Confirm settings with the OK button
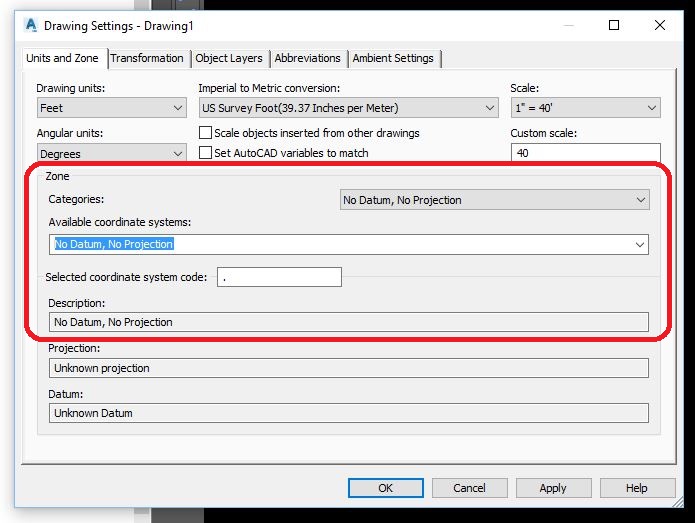The image size is (695, 523). click(x=386, y=488)
